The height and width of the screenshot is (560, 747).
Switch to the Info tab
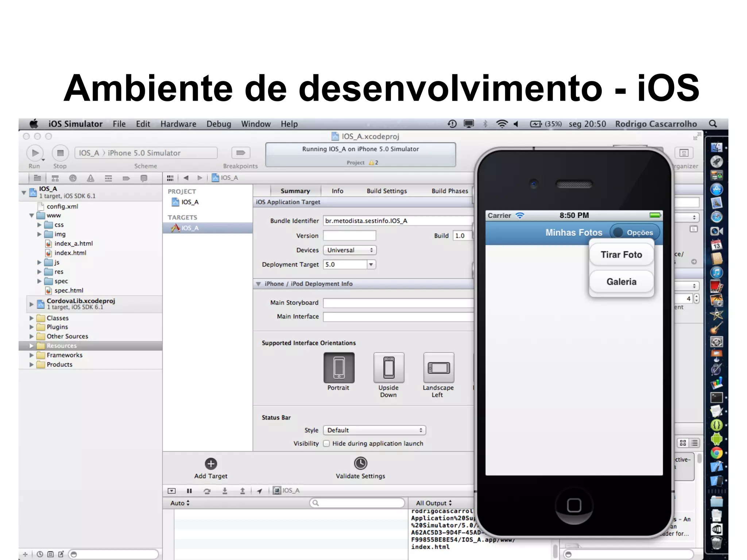click(337, 191)
